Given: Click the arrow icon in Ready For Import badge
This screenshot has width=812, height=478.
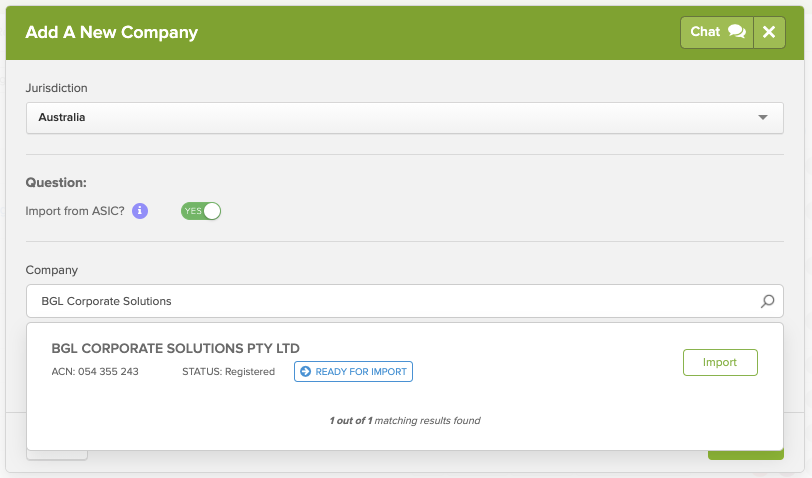Looking at the screenshot, I should tap(305, 372).
